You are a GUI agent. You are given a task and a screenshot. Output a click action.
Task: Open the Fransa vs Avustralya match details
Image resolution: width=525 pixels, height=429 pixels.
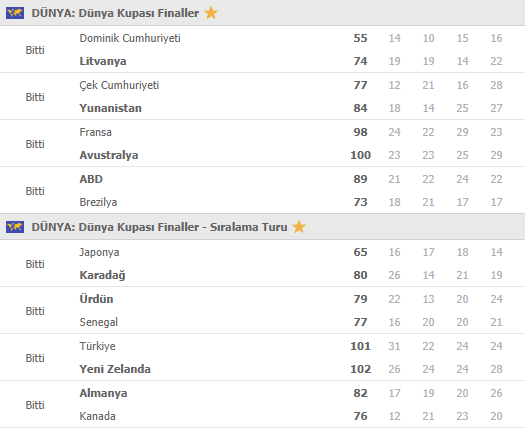coord(262,143)
